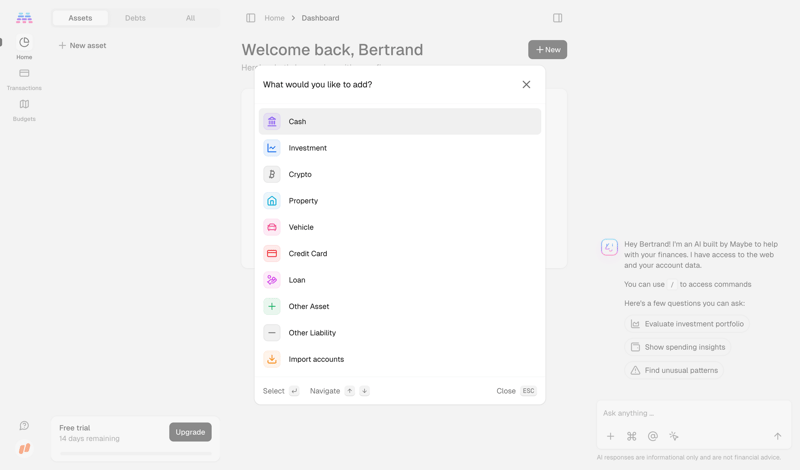The image size is (800, 470).
Task: Click the AI assistant avatar icon
Action: (x=609, y=248)
